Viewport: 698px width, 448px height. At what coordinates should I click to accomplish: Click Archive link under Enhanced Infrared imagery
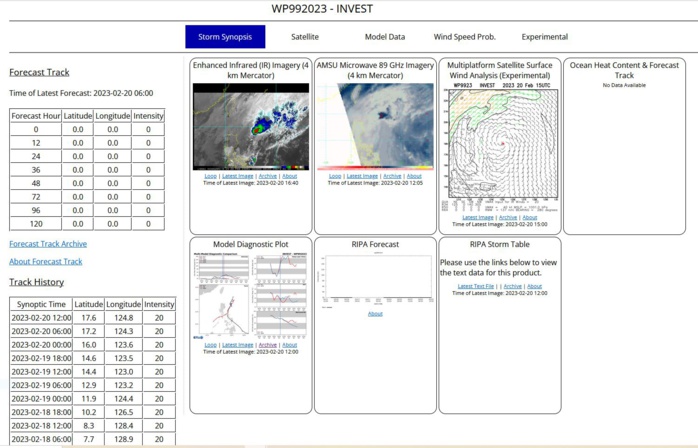click(268, 176)
